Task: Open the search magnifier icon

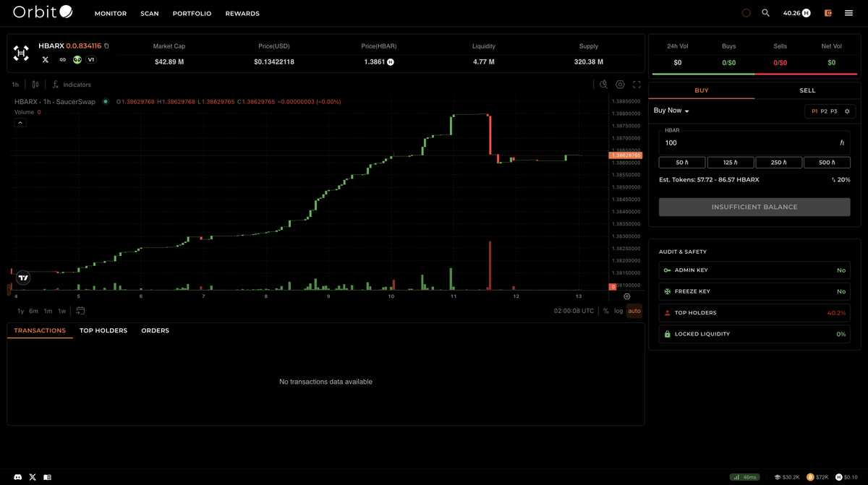Action: pos(765,13)
